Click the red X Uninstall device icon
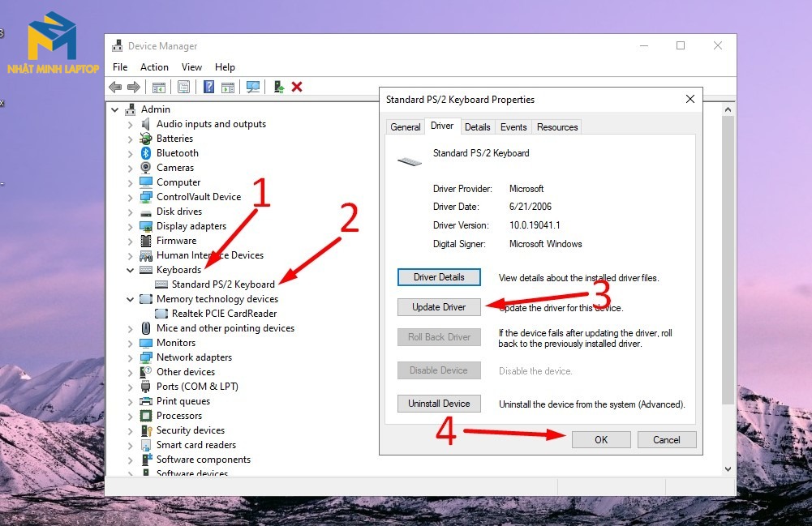The height and width of the screenshot is (526, 812). click(x=297, y=87)
